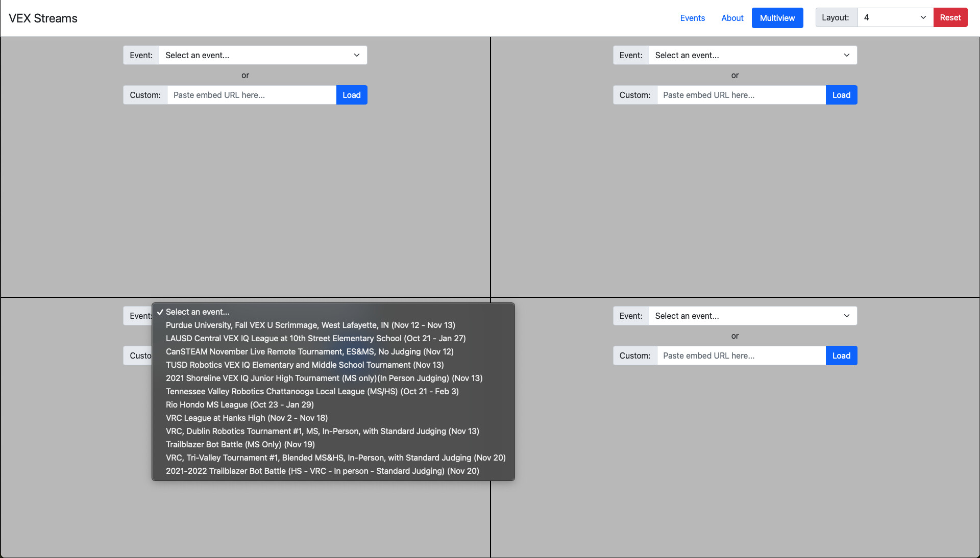Open the top-right Event dropdown
The width and height of the screenshot is (980, 558).
(x=752, y=55)
